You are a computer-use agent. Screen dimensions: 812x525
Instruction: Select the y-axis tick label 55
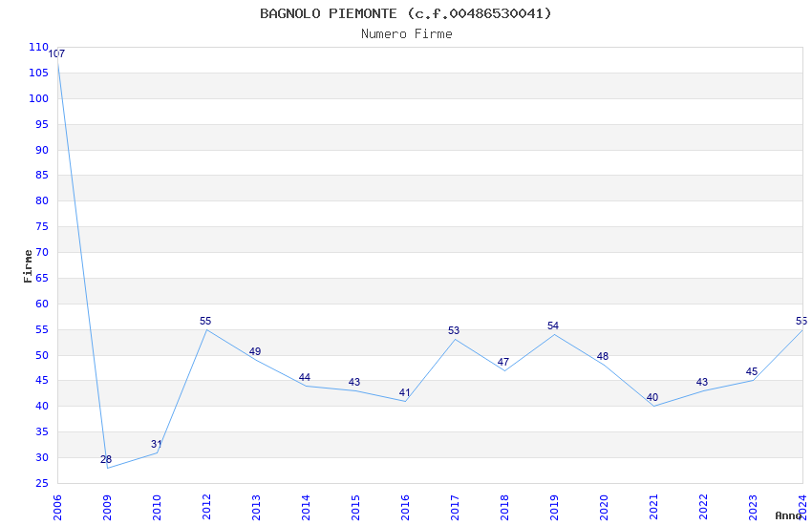click(42, 329)
